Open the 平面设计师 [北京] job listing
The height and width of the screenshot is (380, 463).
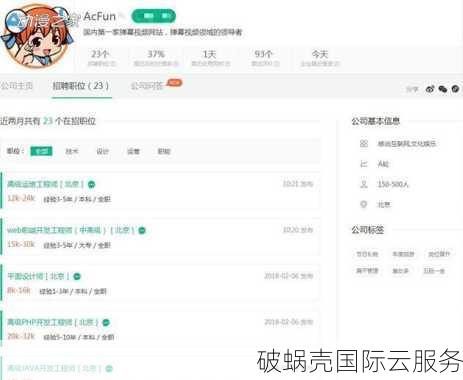point(38,276)
